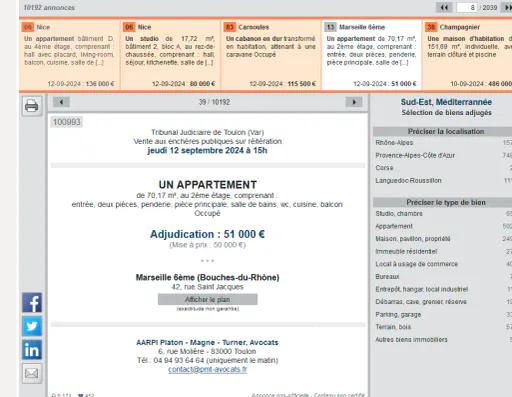This screenshot has height=397, width=512.
Task: Share the listing on Twitter
Action: pyautogui.click(x=32, y=326)
